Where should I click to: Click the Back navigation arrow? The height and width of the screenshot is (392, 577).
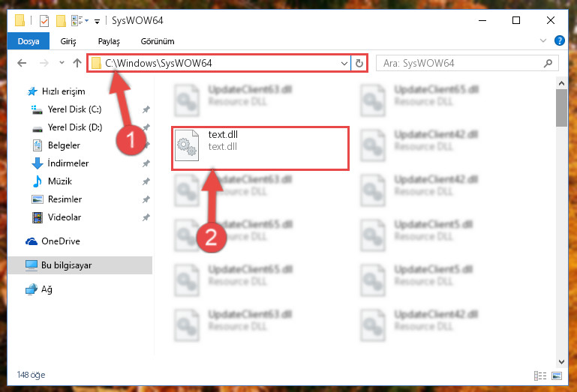point(22,63)
